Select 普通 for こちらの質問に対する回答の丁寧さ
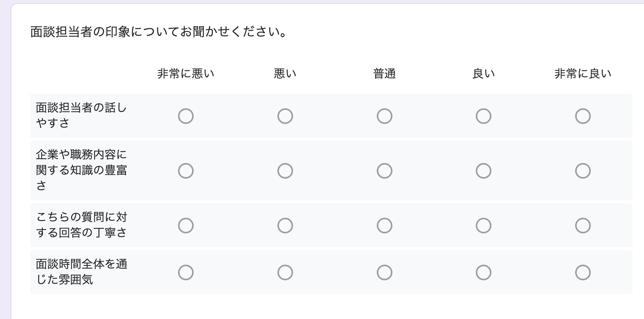Image resolution: width=644 pixels, height=319 pixels. [385, 225]
